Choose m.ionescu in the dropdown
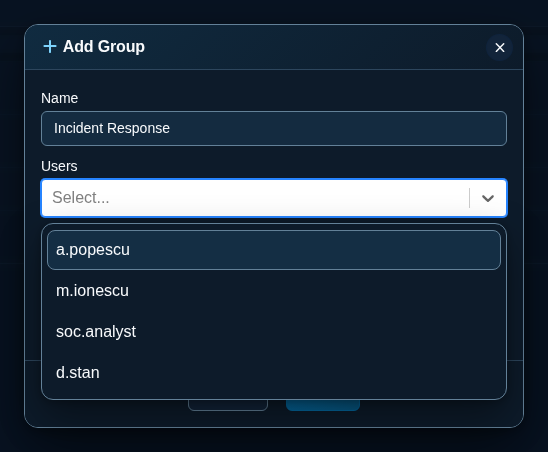This screenshot has width=548, height=452. click(274, 291)
